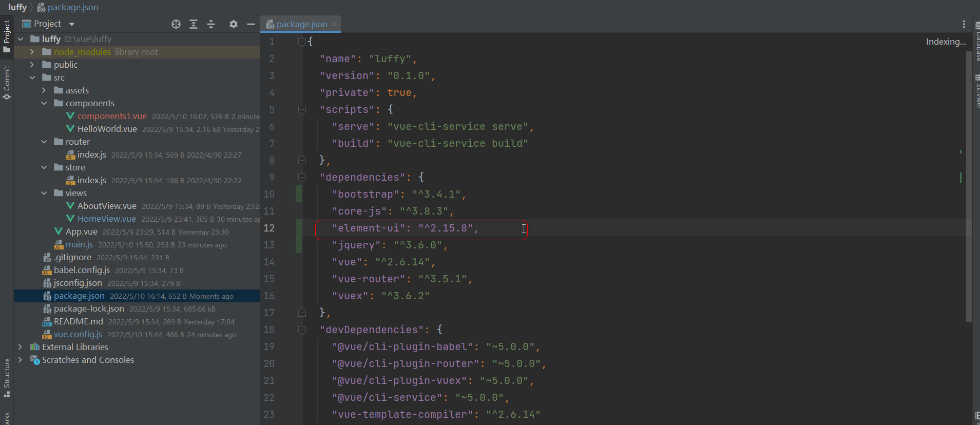Click "serve" script line text
Image resolution: width=980 pixels, height=425 pixels.
pyautogui.click(x=433, y=126)
